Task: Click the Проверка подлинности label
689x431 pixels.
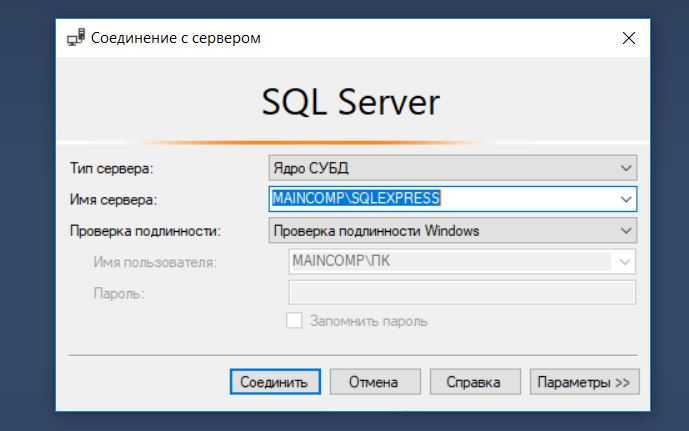Action: click(145, 230)
